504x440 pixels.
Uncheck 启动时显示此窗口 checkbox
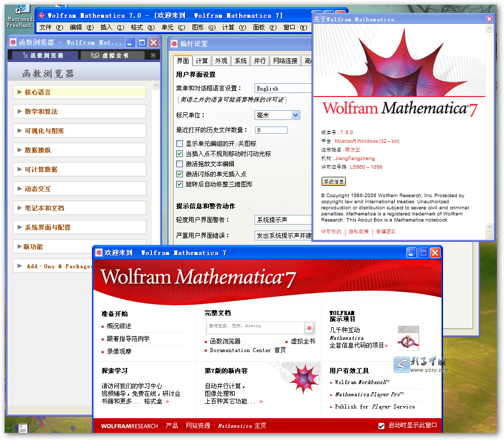(x=382, y=426)
